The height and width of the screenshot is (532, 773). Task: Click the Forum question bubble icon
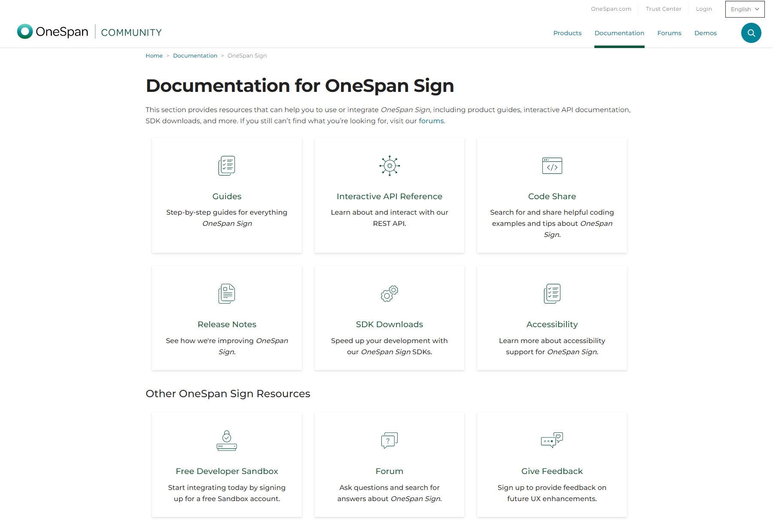point(390,441)
